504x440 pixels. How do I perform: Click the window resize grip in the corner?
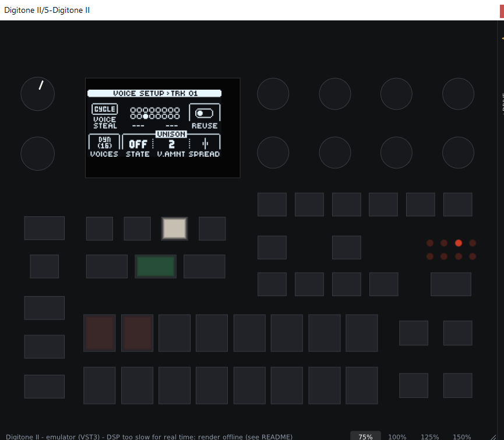[x=494, y=437]
